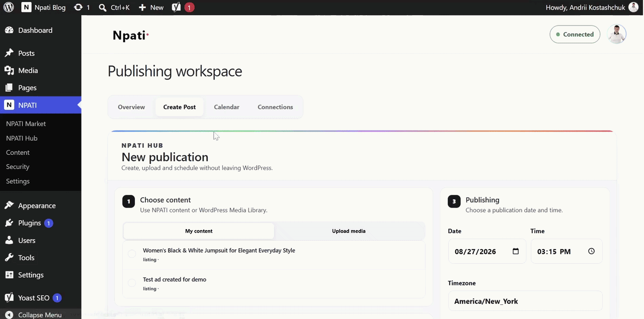Click the red Yoast notification badge in admin bar
Image resolution: width=644 pixels, height=319 pixels.
point(189,8)
